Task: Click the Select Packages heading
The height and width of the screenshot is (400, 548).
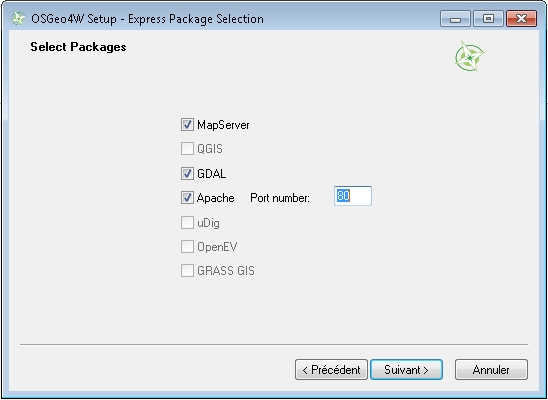Action: point(78,47)
